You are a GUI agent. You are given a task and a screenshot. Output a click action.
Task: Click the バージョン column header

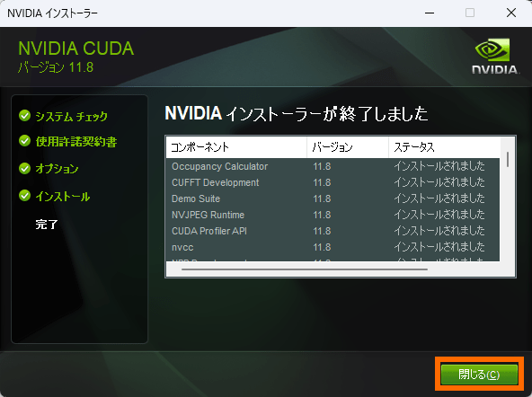[348, 147]
